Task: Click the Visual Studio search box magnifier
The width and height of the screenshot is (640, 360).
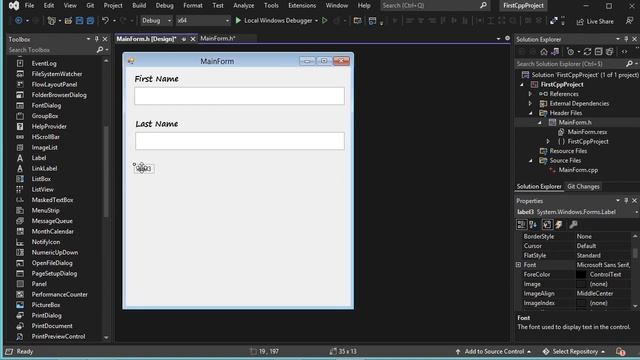Action: [x=483, y=5]
